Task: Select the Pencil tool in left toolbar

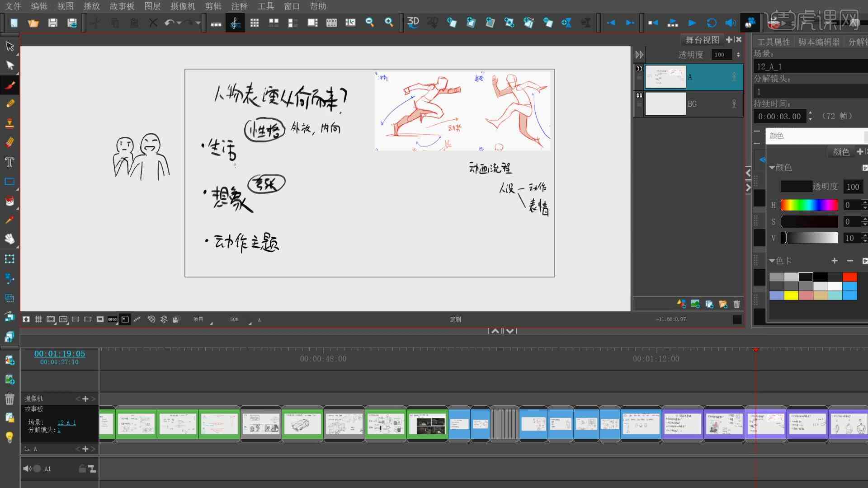Action: (9, 104)
